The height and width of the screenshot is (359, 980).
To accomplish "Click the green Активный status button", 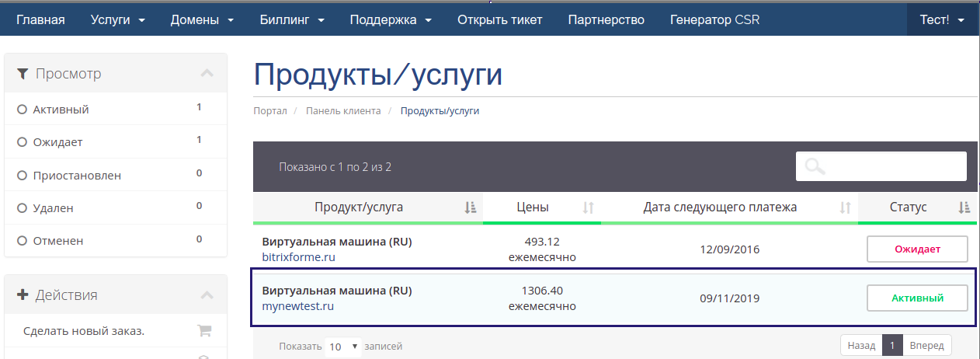I will click(x=917, y=298).
